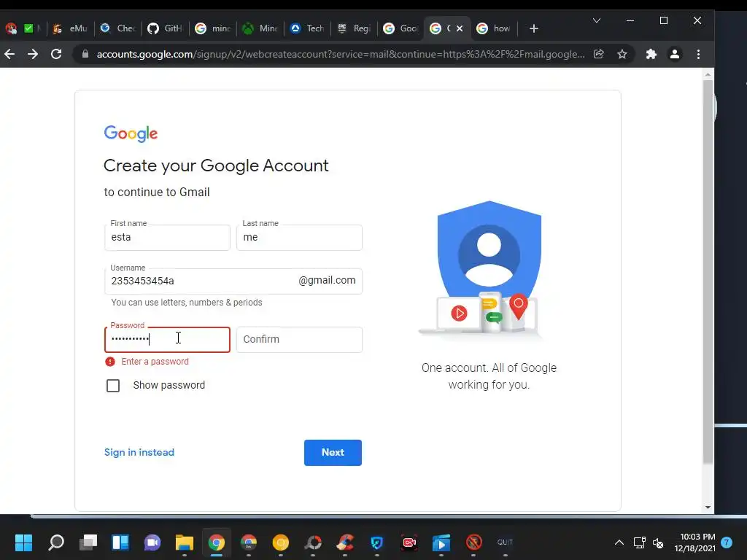
Task: Select the first pinned tab
Action: coord(11,28)
